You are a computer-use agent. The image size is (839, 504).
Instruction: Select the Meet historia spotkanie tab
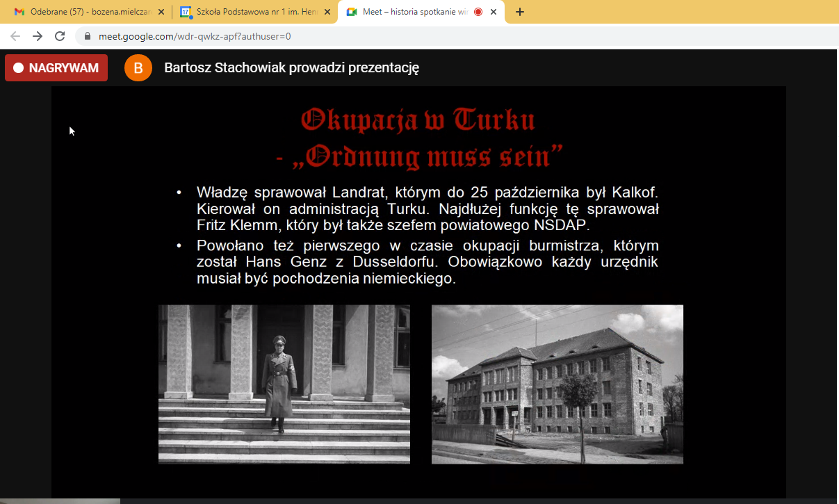coord(414,12)
